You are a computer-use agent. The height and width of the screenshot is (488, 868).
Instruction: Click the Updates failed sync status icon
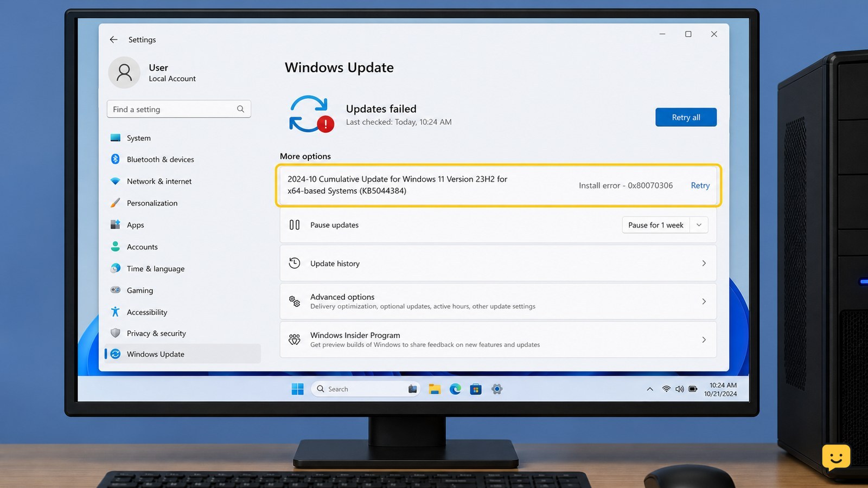click(310, 114)
